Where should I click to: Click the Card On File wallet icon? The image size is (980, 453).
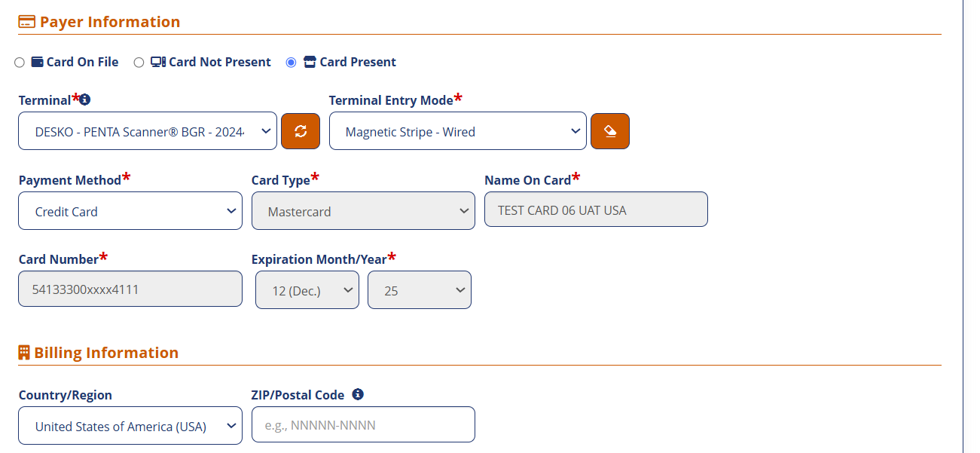tap(37, 62)
